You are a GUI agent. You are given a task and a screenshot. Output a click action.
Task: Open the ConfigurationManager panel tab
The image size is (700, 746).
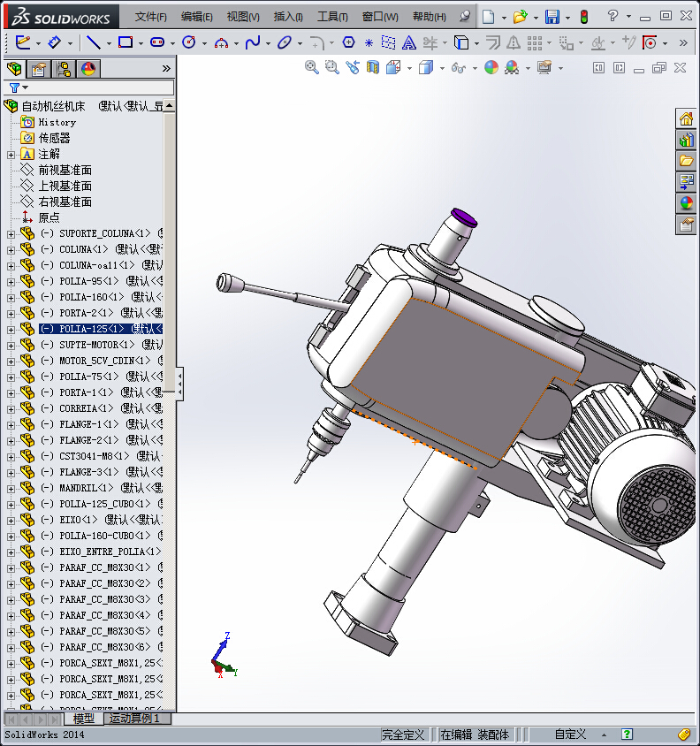(63, 69)
